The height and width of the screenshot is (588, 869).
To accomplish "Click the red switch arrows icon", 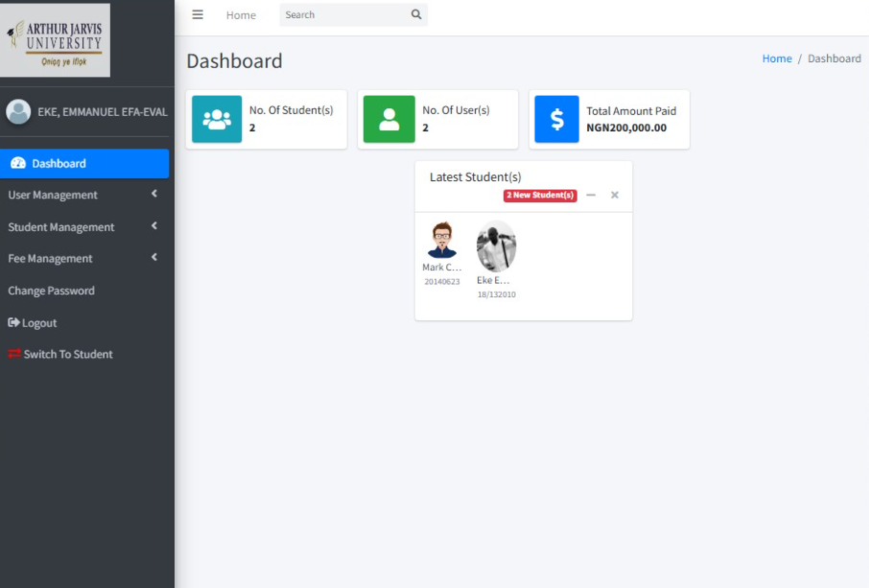I will coord(14,354).
